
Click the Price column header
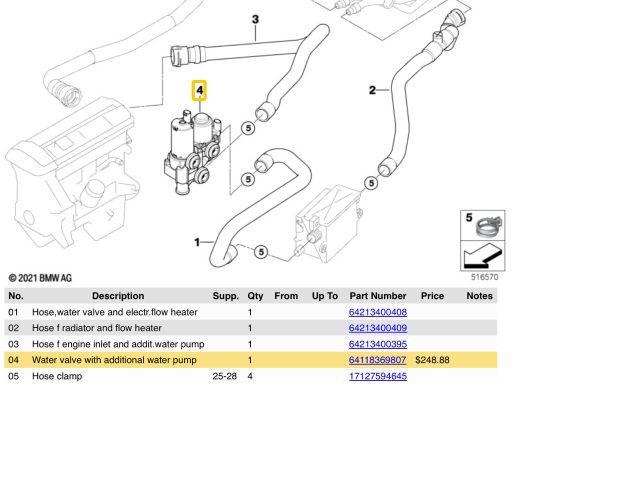point(432,296)
